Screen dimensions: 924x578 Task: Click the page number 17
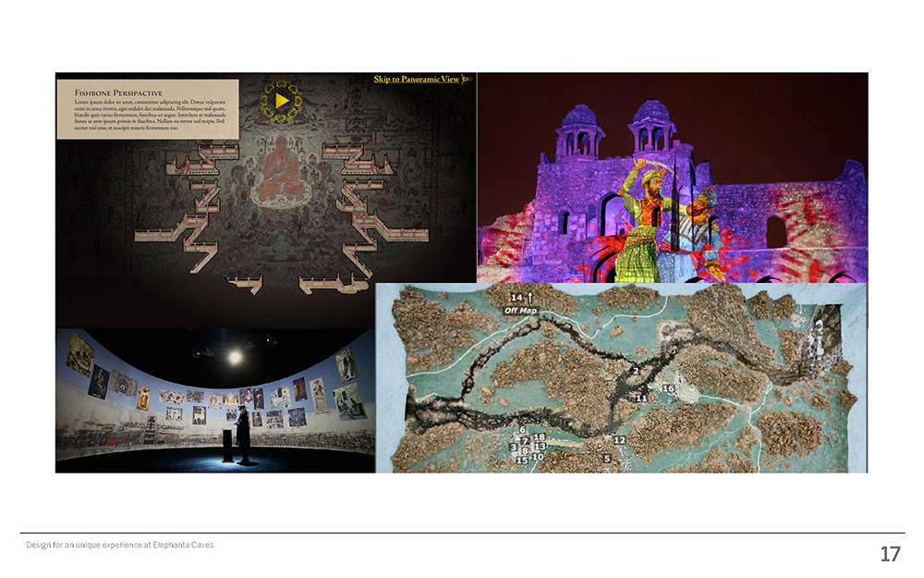[891, 554]
